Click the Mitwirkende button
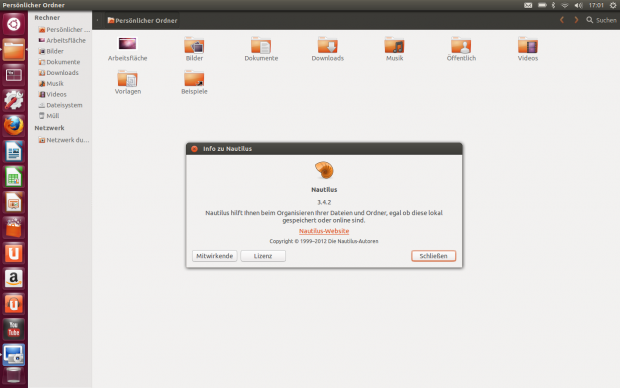The height and width of the screenshot is (388, 620). (x=215, y=256)
